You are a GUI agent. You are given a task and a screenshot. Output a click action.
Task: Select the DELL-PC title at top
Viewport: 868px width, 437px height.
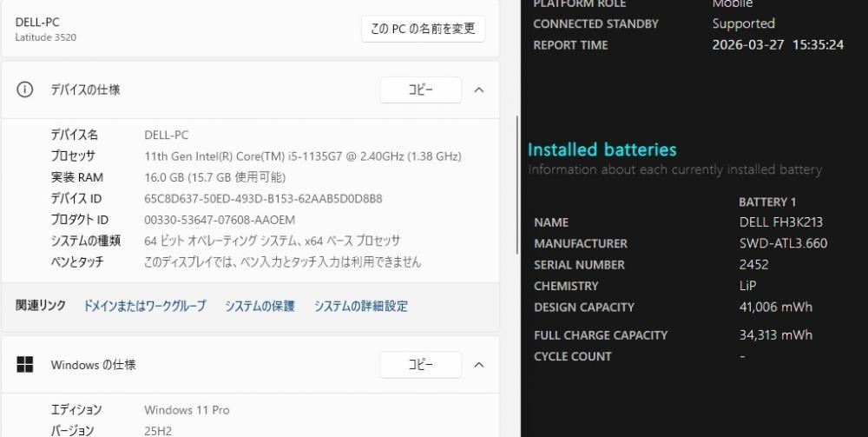37,23
